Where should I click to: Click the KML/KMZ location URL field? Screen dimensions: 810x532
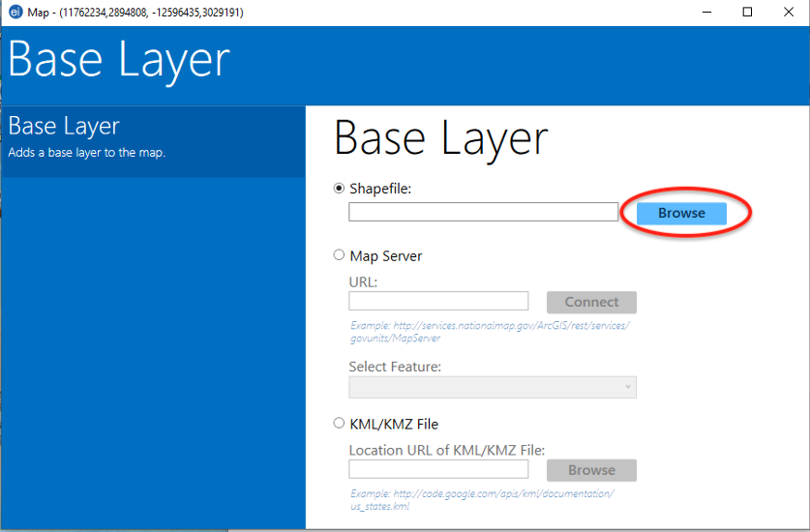(438, 469)
